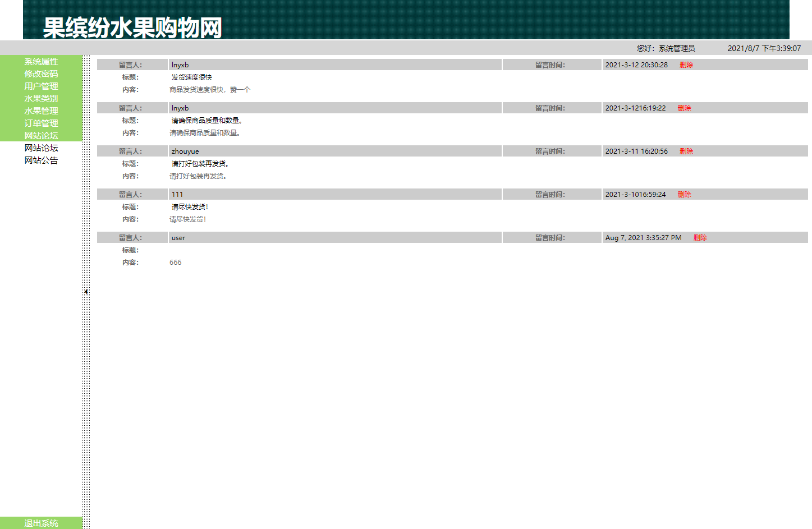Select the highlighted 网站论坛 sidebar item
812x529 pixels.
40,135
